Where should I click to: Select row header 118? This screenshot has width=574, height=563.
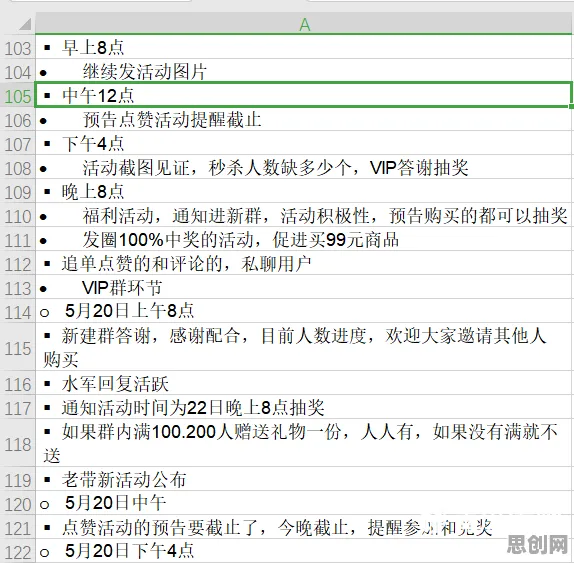18,444
